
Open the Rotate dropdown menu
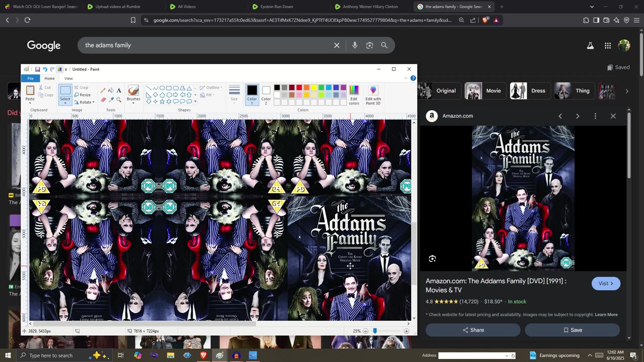84,102
